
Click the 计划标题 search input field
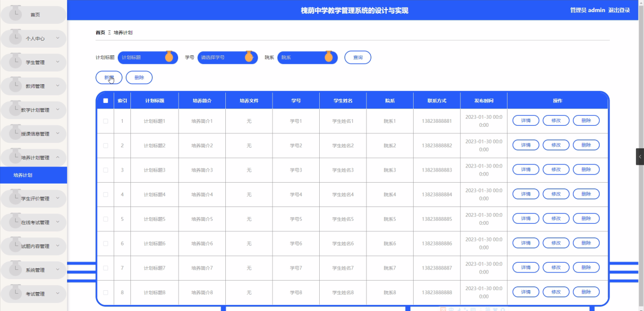(x=141, y=58)
